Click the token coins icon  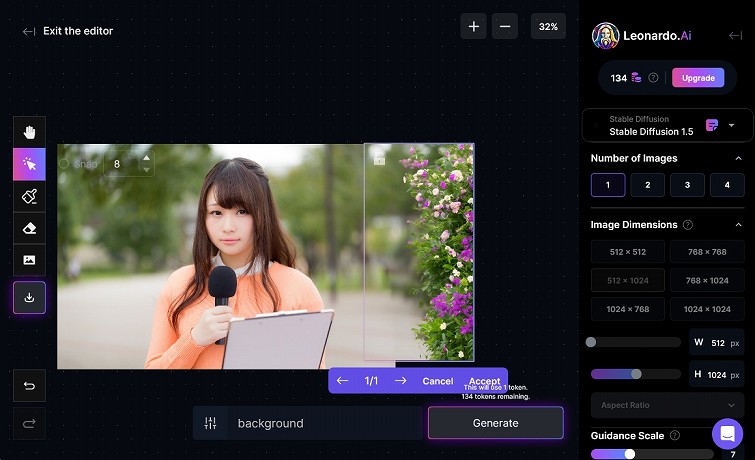tap(636, 78)
